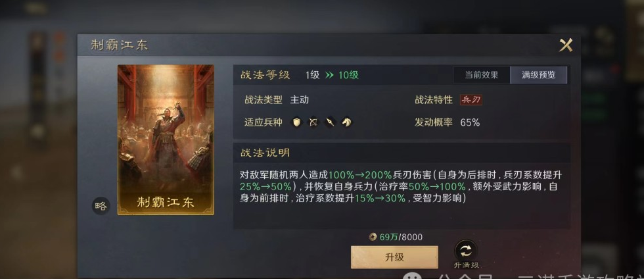Viewport: 644px width, 279px height.
Task: Click the coin icon beside 69万/8000
Action: tap(373, 237)
